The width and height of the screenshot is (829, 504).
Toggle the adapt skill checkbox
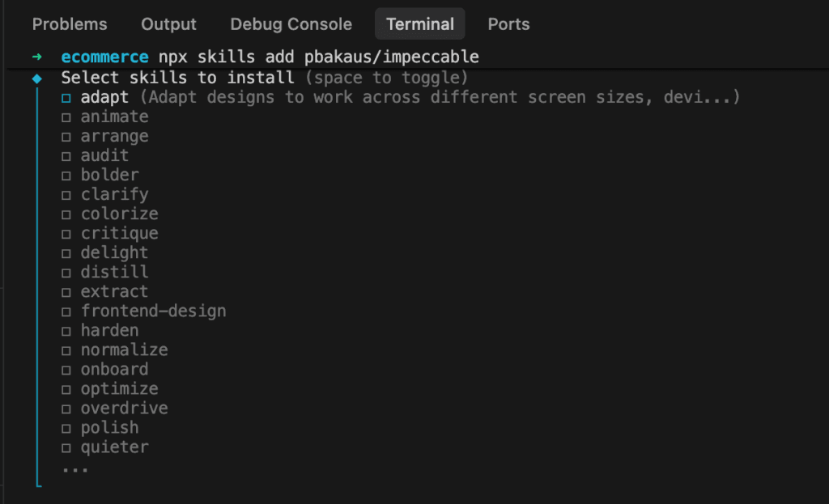tap(66, 98)
